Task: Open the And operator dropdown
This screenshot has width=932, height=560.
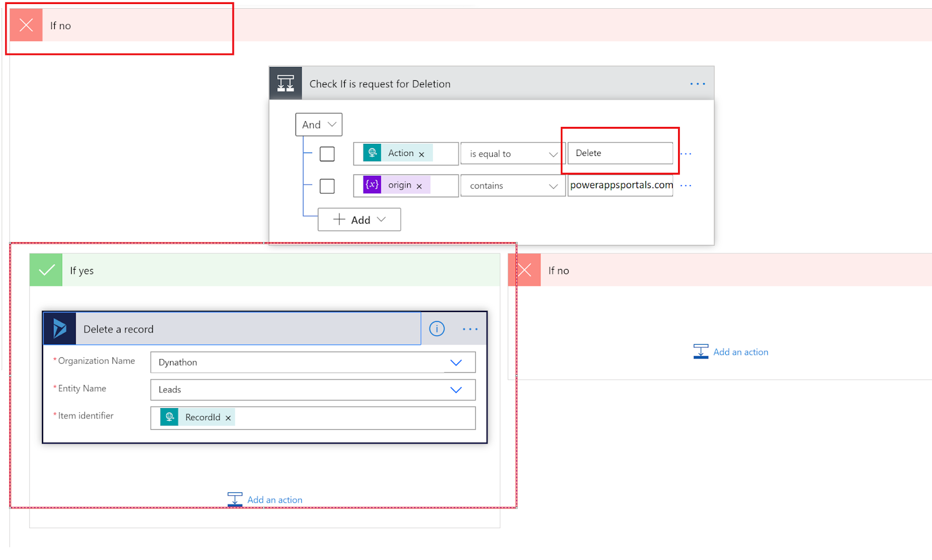Action: click(x=319, y=124)
